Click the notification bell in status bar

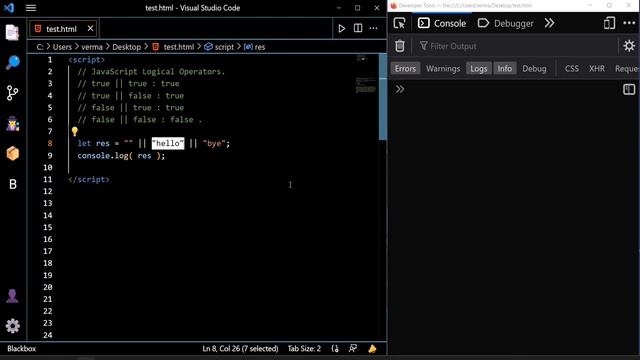click(372, 349)
